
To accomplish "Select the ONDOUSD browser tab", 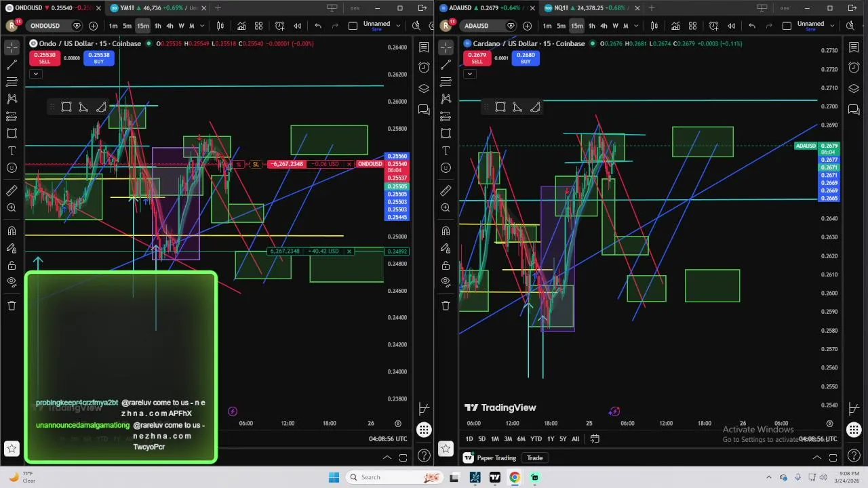I will 54,8.
